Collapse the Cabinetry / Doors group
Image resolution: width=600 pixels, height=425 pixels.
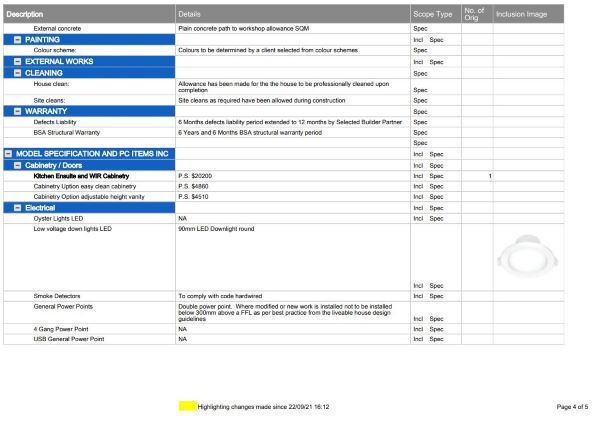tap(18, 166)
